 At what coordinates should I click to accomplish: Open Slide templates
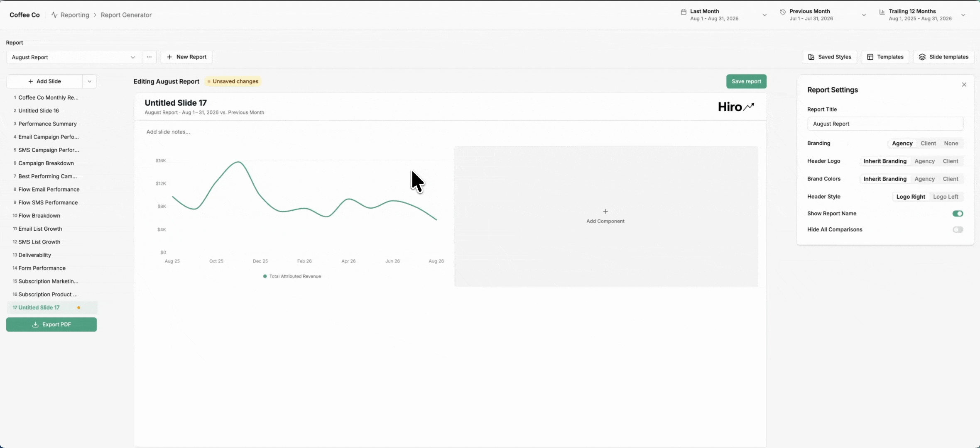pos(943,57)
